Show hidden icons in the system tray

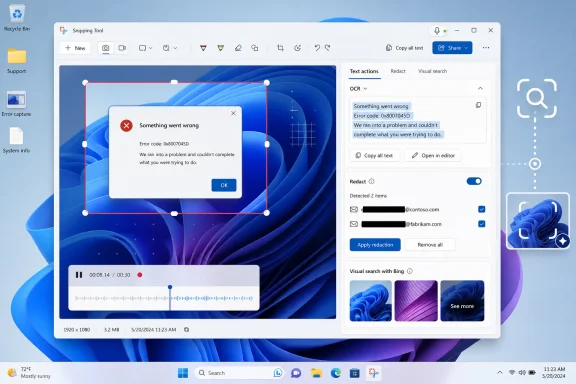click(x=500, y=373)
